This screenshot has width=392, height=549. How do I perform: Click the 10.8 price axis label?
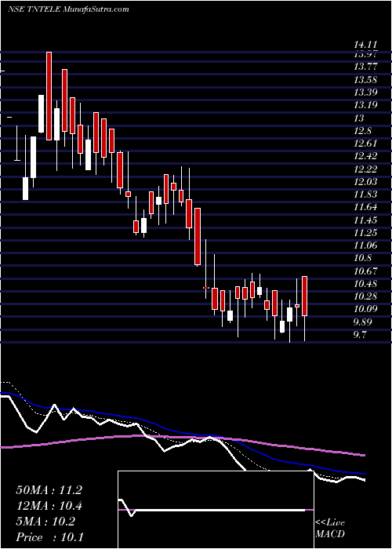coord(363,258)
